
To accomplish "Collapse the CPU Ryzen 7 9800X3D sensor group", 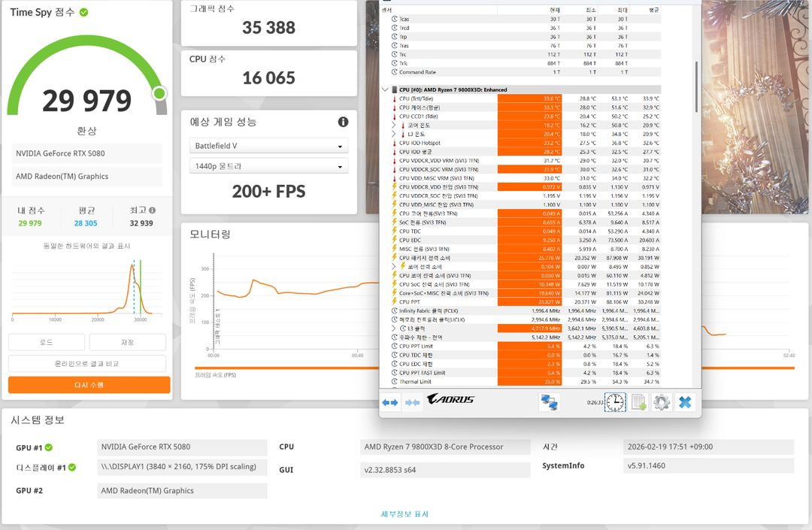I will pyautogui.click(x=385, y=89).
